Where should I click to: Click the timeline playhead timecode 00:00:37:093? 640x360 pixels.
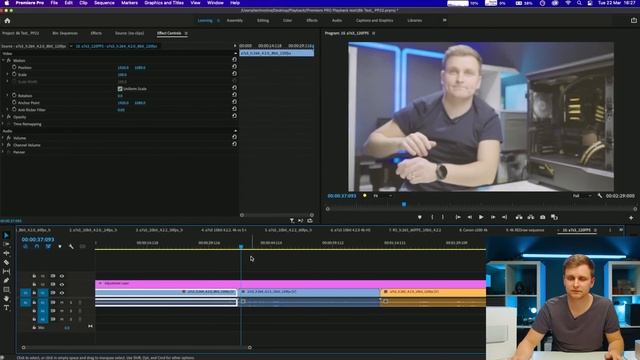[38, 240]
